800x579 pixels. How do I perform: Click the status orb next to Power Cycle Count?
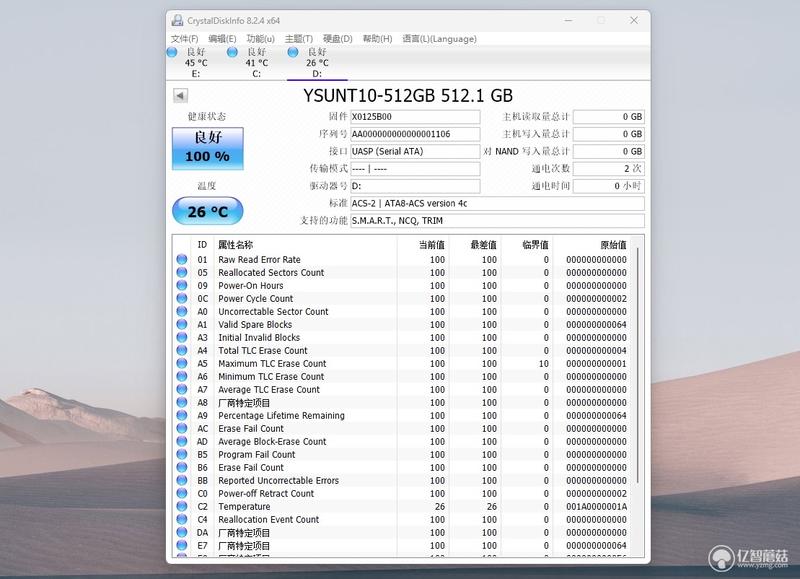(182, 298)
